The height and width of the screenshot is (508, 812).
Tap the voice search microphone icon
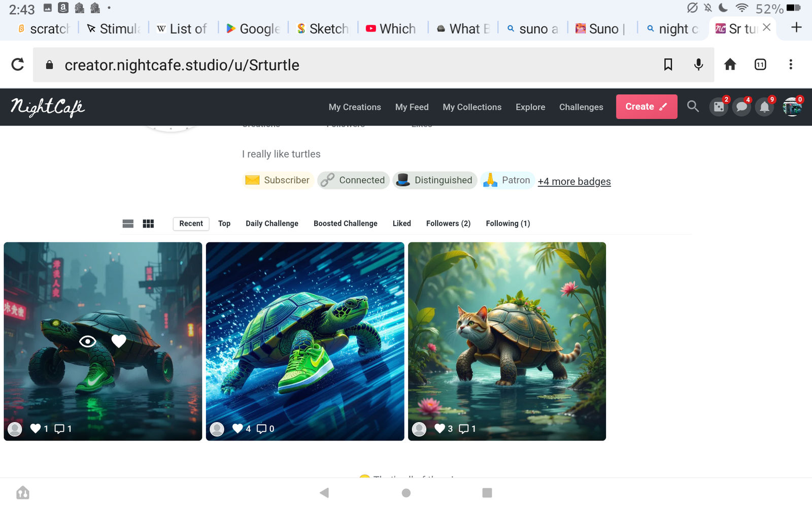698,65
